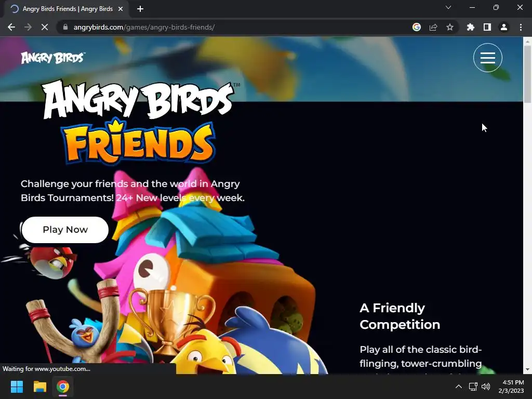This screenshot has width=532, height=399.
Task: View site information via the lock icon
Action: pos(65,27)
